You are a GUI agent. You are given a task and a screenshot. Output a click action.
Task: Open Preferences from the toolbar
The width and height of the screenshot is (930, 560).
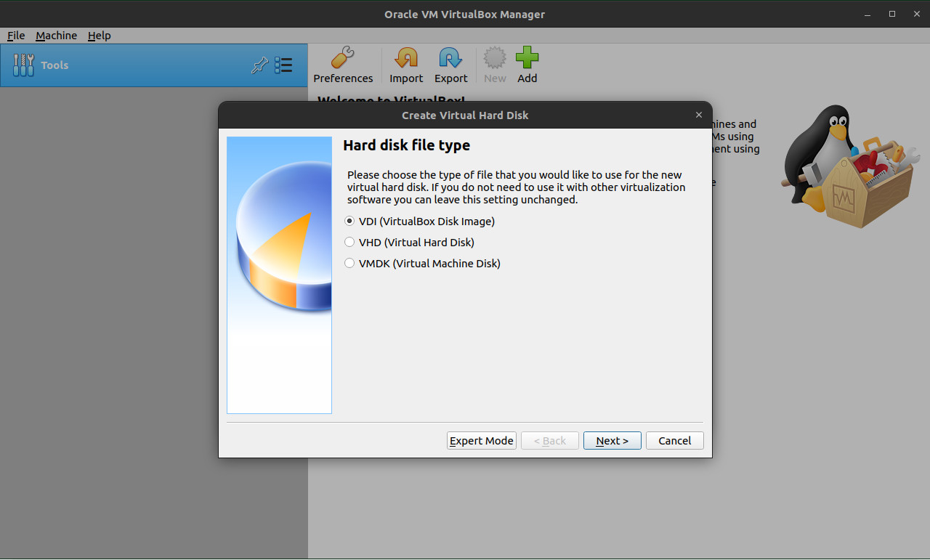pos(343,65)
